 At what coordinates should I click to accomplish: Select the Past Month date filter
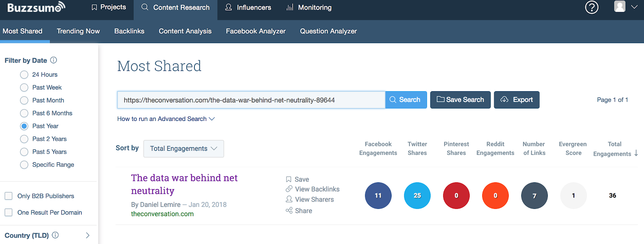[24, 100]
